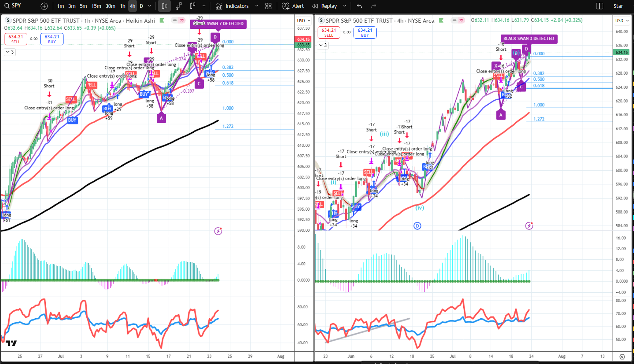The width and height of the screenshot is (634, 364).
Task: Expand the Replay options dropdown arrow
Action: pyautogui.click(x=344, y=6)
